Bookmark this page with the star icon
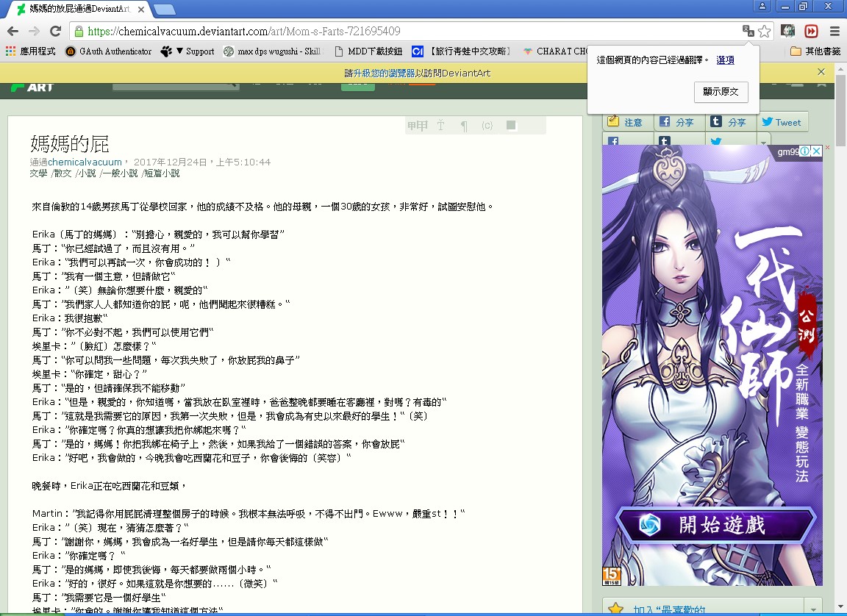This screenshot has height=616, width=847. (765, 31)
